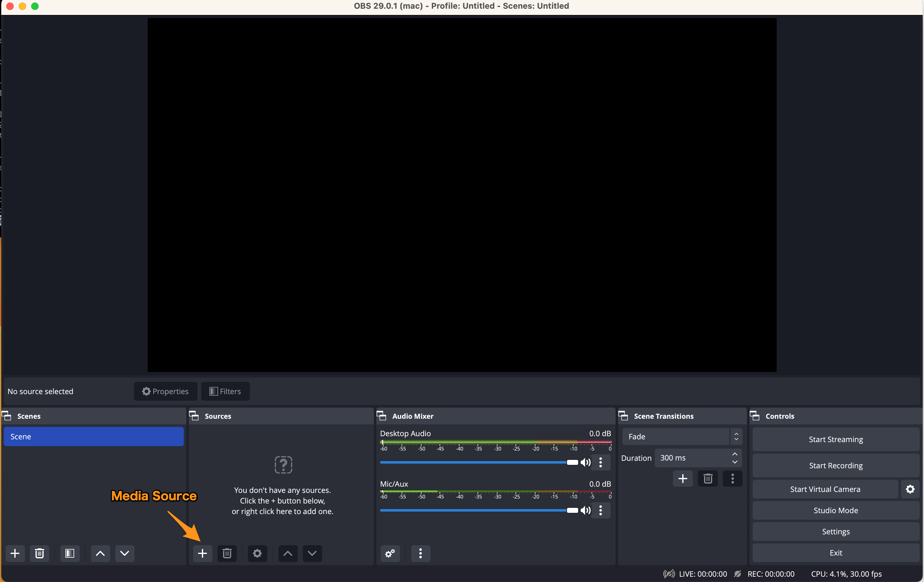Open source properties gear in Sources dock
The width and height of the screenshot is (924, 582).
point(257,553)
